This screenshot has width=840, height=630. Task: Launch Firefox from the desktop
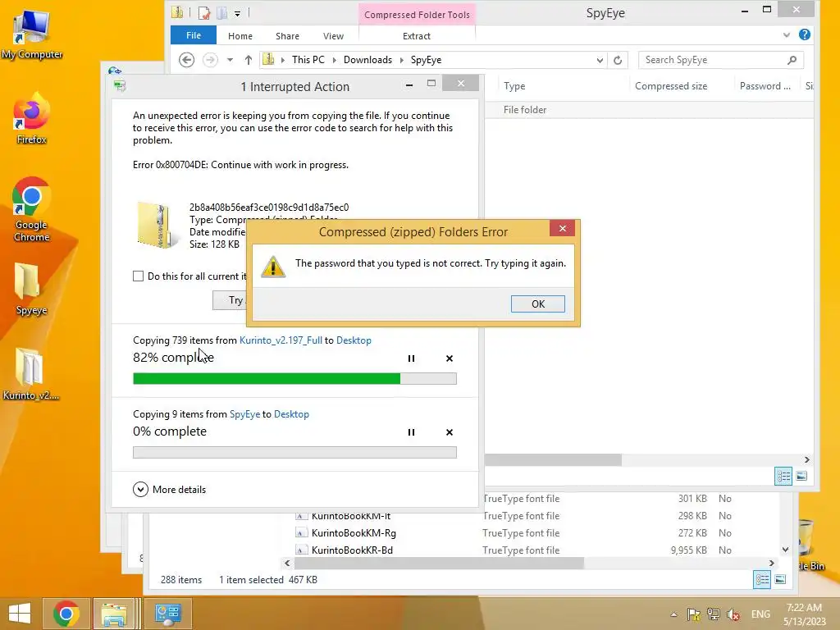click(32, 119)
